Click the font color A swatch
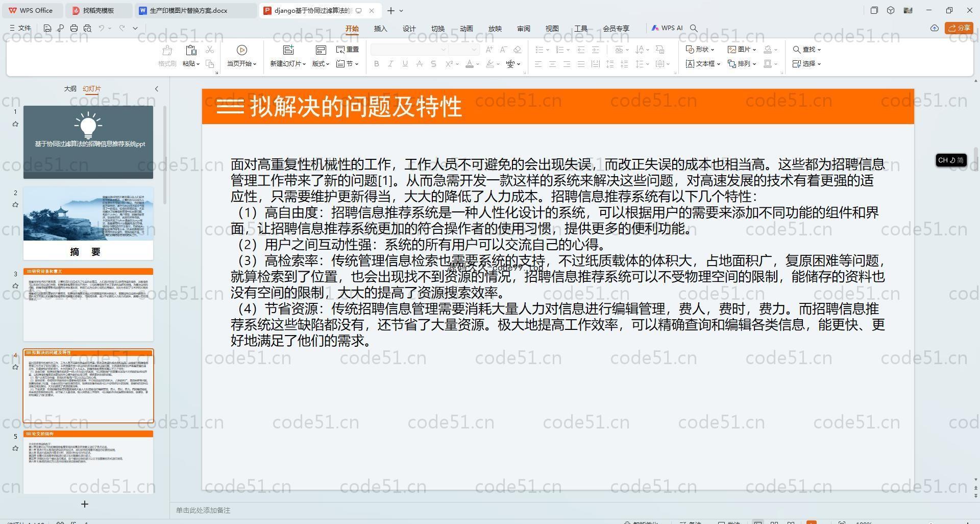The image size is (980, 524). click(470, 64)
